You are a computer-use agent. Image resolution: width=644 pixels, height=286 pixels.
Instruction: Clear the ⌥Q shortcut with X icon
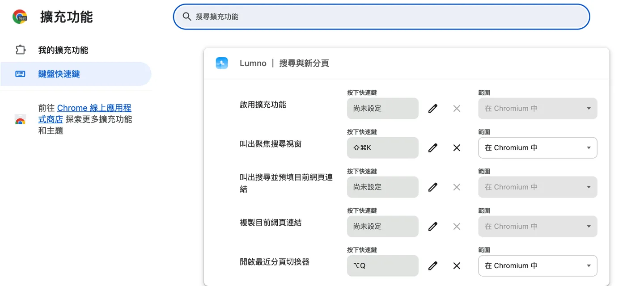coord(457,266)
